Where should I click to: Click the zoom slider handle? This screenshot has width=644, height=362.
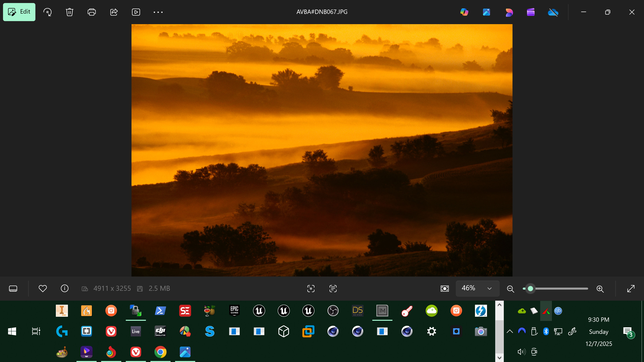coord(530,289)
